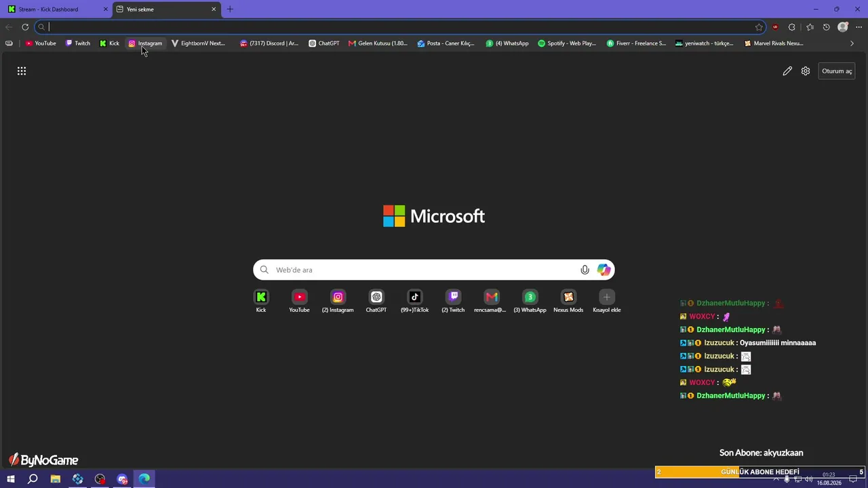Close the Stream - Kick Dashboard tab
Image resolution: width=868 pixels, height=488 pixels.
pyautogui.click(x=105, y=9)
